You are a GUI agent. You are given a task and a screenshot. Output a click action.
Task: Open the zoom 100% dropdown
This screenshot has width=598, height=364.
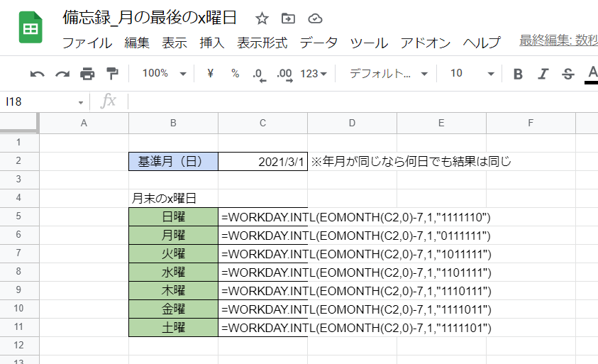click(165, 73)
